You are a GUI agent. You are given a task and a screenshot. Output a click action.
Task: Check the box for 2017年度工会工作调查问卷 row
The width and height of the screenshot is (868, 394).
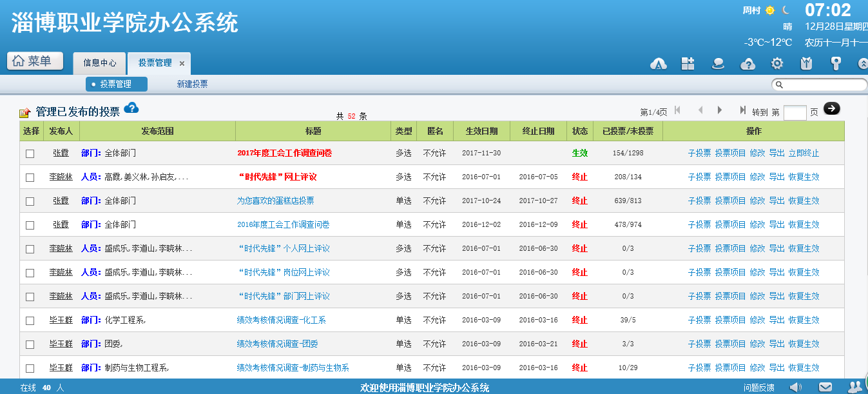coord(30,153)
